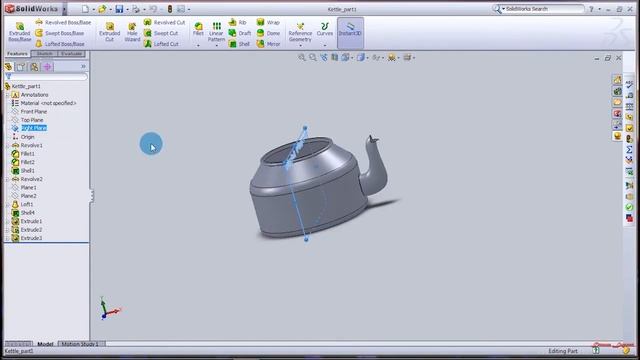640x360 pixels.
Task: Expand the Curves dropdown arrow
Action: point(325,46)
